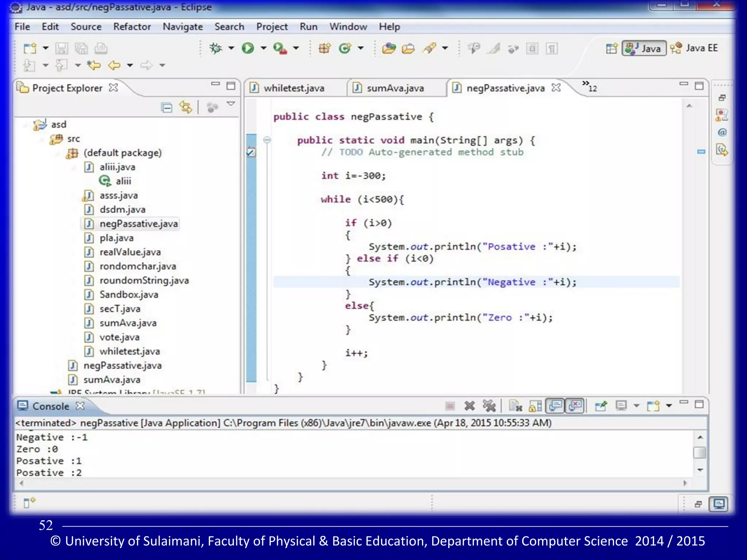Image resolution: width=747 pixels, height=560 pixels.
Task: Open the Debug button dropdown arrow
Action: (231, 48)
